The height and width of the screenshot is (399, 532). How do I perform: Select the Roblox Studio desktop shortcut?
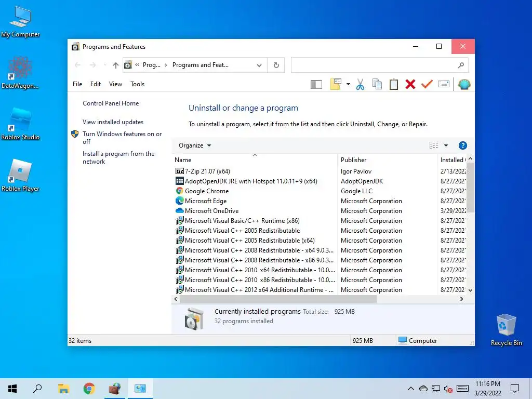pos(20,124)
